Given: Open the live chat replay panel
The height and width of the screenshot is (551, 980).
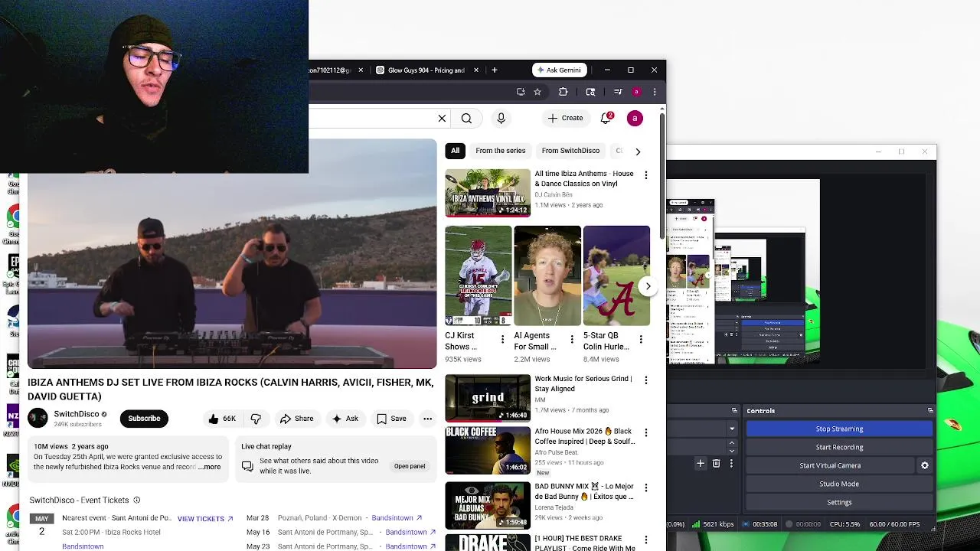Looking at the screenshot, I should tap(410, 466).
